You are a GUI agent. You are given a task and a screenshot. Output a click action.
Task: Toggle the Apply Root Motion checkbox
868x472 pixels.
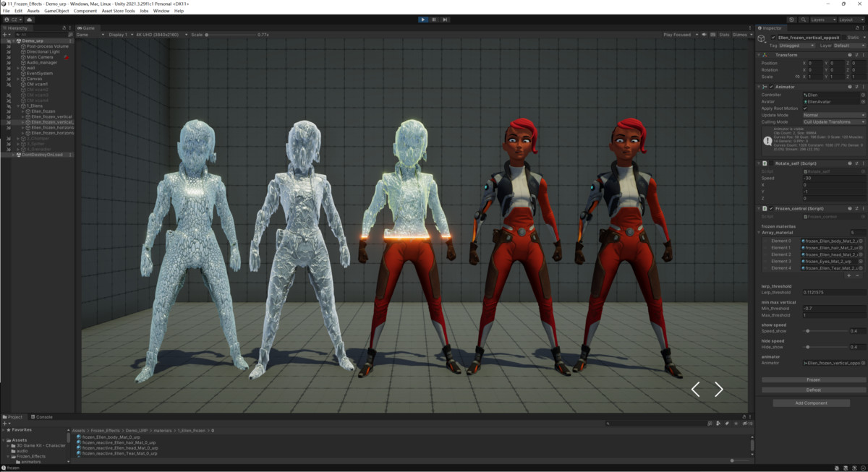pyautogui.click(x=805, y=108)
